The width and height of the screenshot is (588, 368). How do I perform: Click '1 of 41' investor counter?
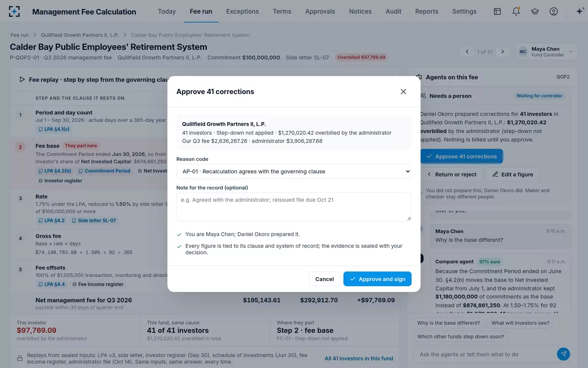coord(485,52)
